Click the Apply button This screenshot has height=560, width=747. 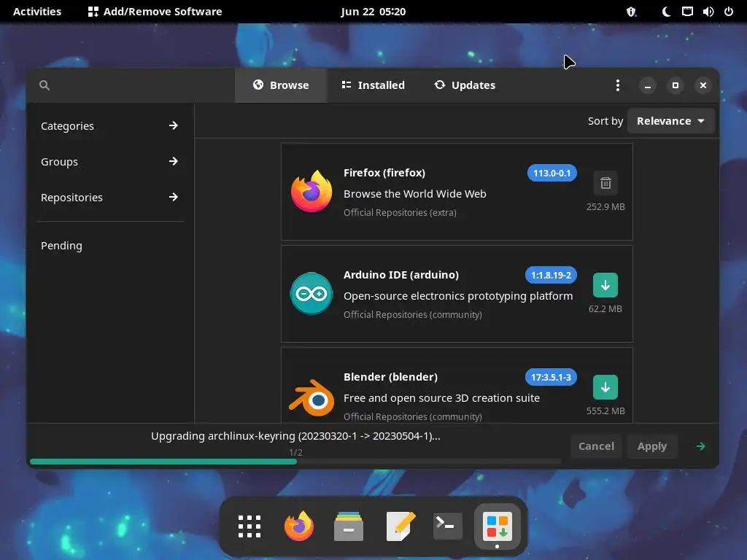[652, 446]
